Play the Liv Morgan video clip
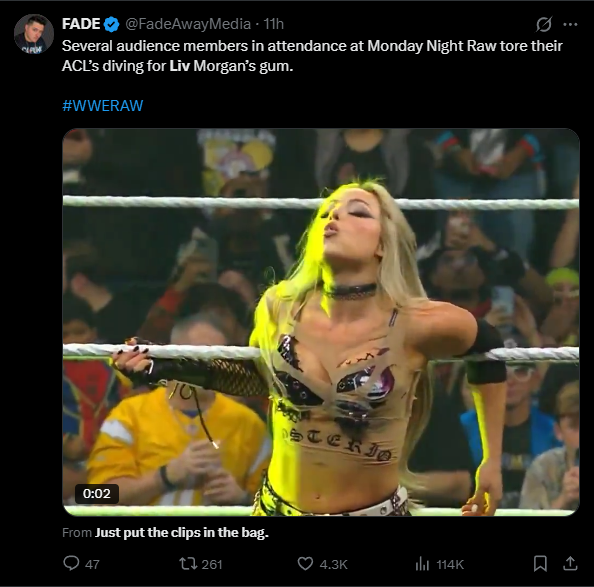Screen dimensions: 594x587 (x=321, y=322)
